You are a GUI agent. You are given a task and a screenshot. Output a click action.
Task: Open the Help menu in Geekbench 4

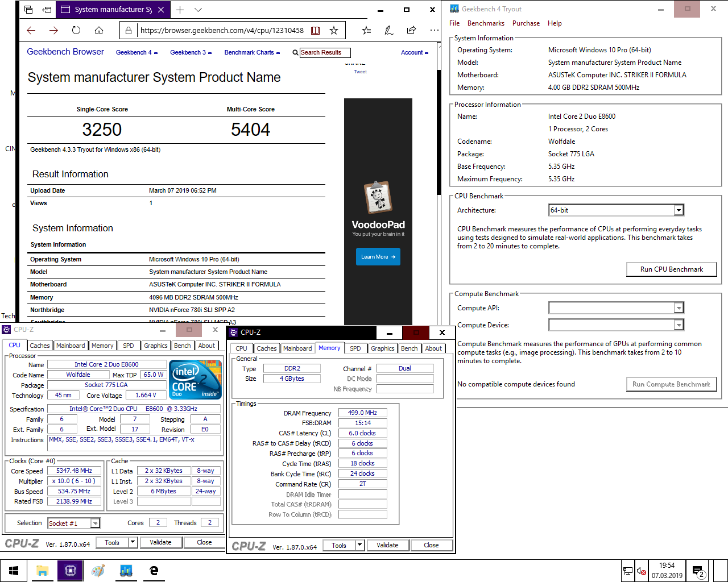(x=555, y=23)
